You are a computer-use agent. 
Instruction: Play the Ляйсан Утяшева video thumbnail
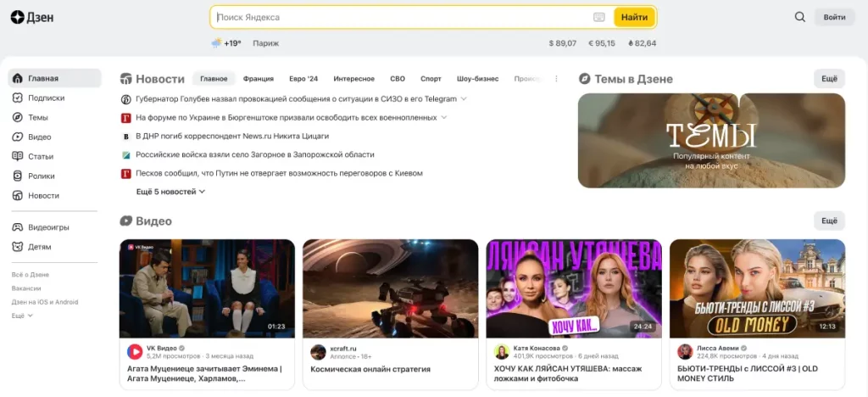(x=574, y=288)
